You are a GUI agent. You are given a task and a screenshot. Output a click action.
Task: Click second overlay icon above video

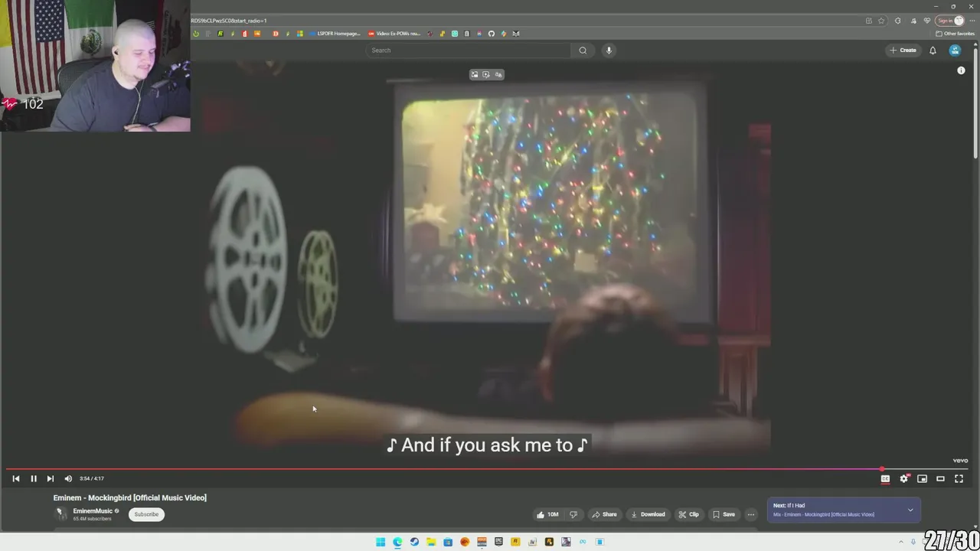(486, 74)
